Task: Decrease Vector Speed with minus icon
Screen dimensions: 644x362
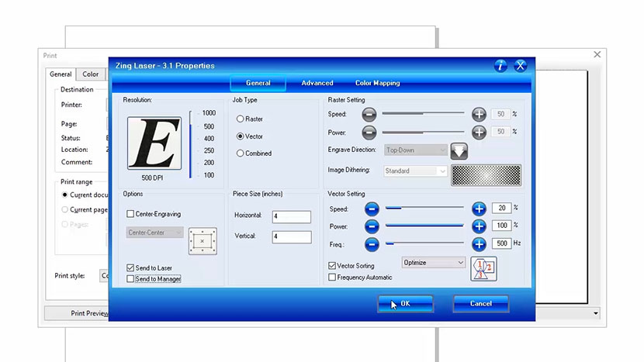Action: pyautogui.click(x=372, y=209)
